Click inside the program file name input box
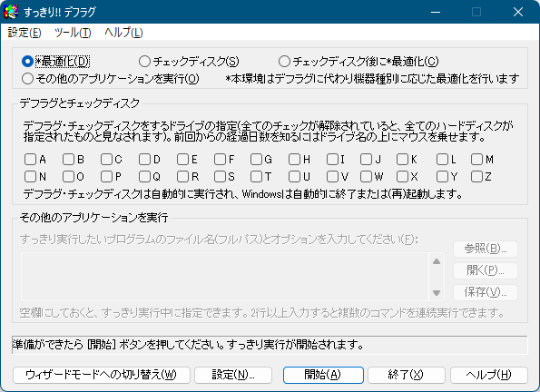Image resolution: width=540 pixels, height=392 pixels. pos(224,277)
